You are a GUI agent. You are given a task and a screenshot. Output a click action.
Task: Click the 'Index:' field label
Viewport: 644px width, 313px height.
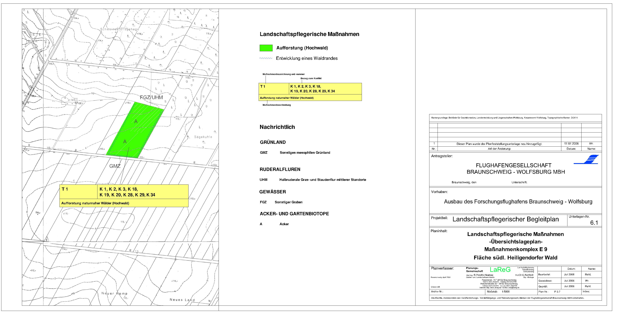coord(586,291)
